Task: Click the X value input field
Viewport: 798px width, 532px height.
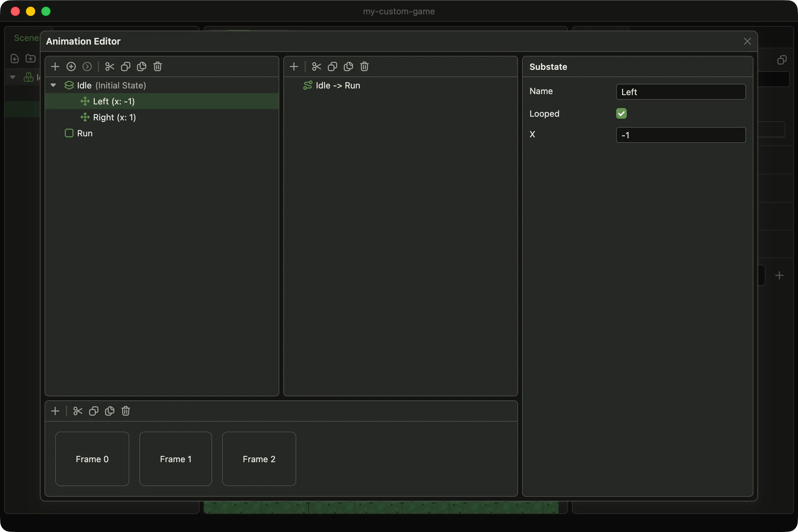Action: [681, 135]
